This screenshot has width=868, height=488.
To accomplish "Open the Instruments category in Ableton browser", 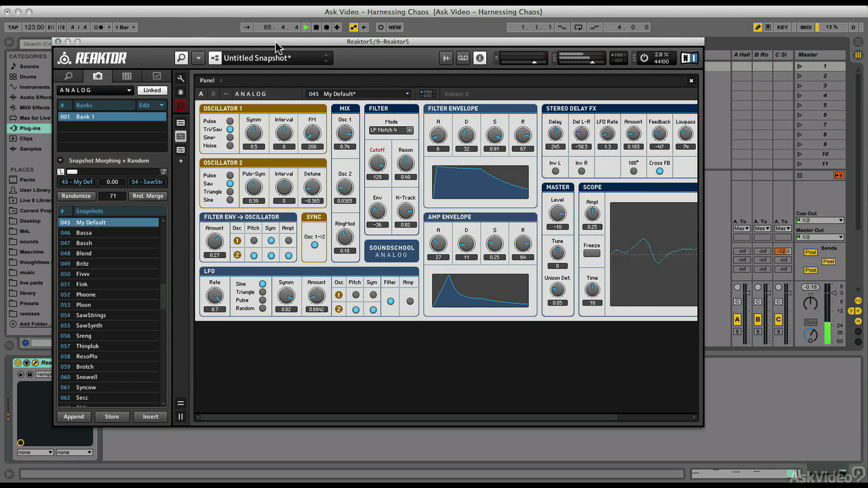I will (30, 87).
